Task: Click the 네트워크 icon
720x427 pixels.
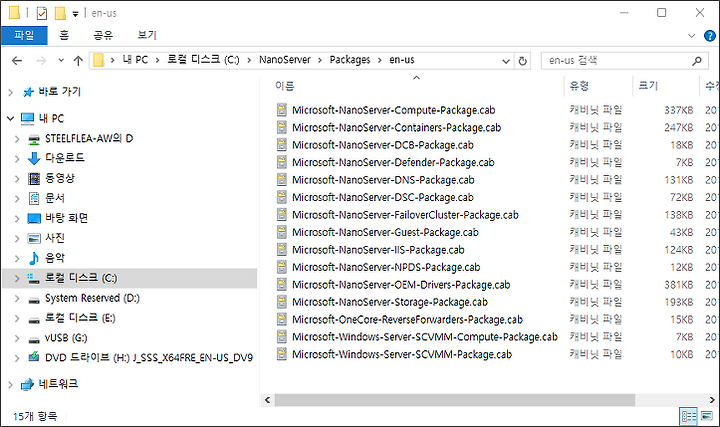Action: pos(28,384)
